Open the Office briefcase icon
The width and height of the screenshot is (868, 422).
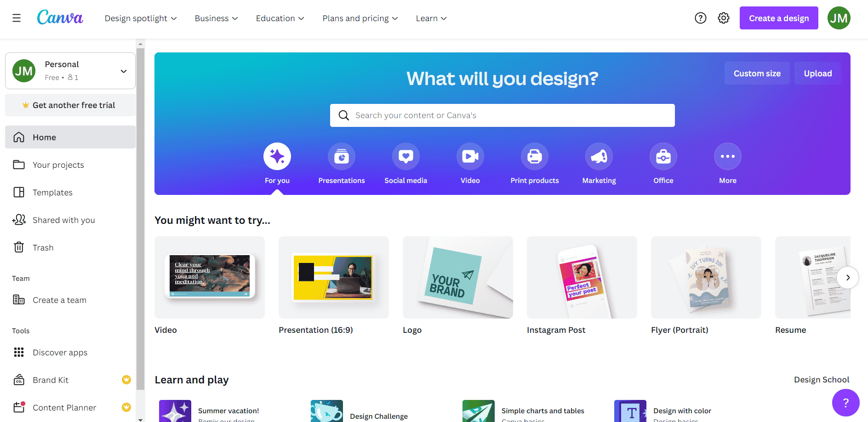(663, 156)
